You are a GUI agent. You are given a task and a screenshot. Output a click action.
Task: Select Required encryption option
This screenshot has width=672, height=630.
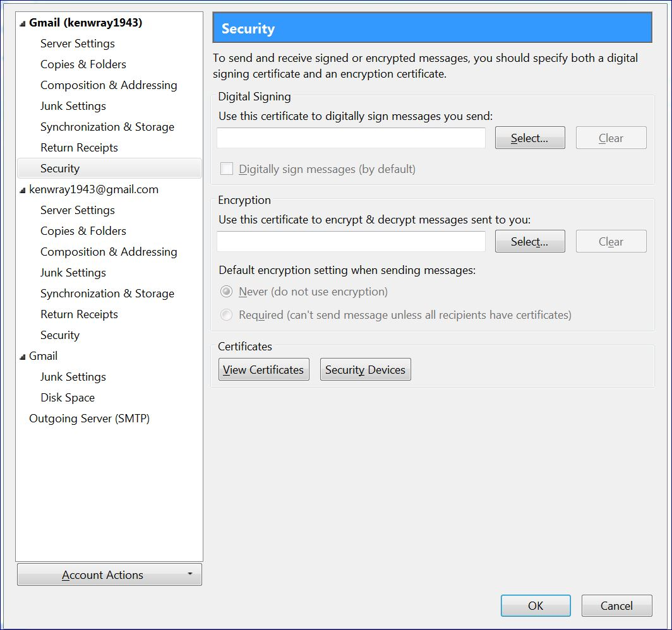pyautogui.click(x=226, y=314)
